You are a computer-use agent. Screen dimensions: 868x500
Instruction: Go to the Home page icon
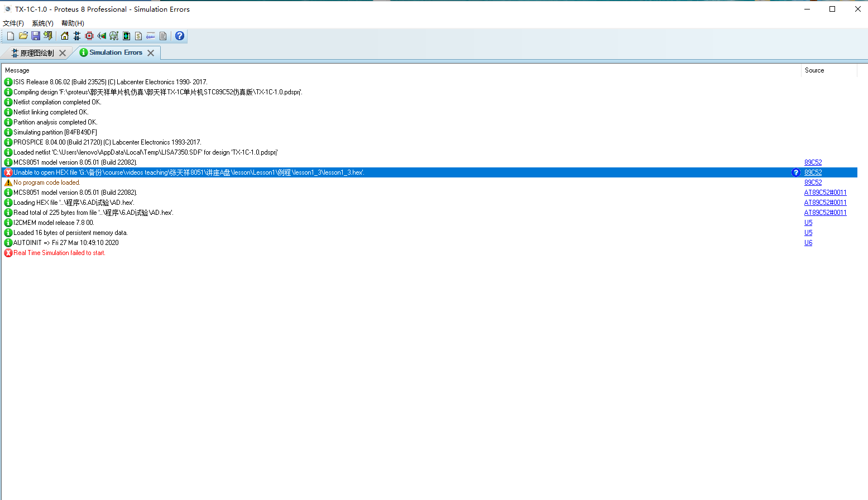pyautogui.click(x=65, y=36)
